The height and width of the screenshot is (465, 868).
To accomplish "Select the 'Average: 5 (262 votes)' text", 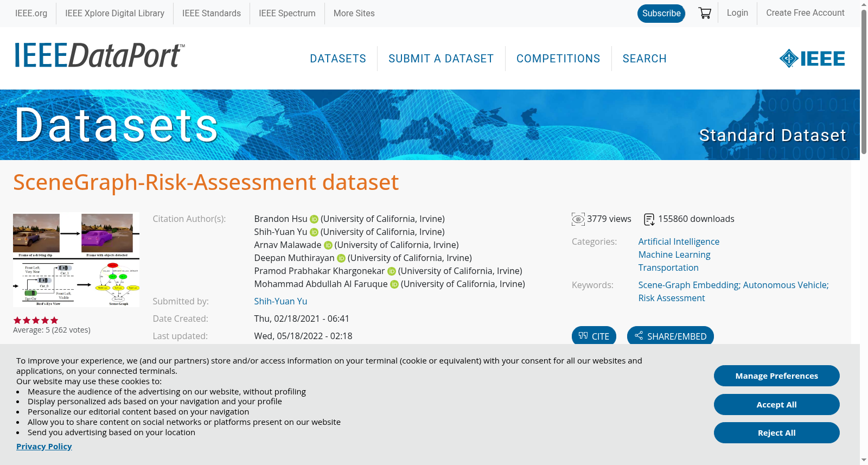I will coord(52,330).
